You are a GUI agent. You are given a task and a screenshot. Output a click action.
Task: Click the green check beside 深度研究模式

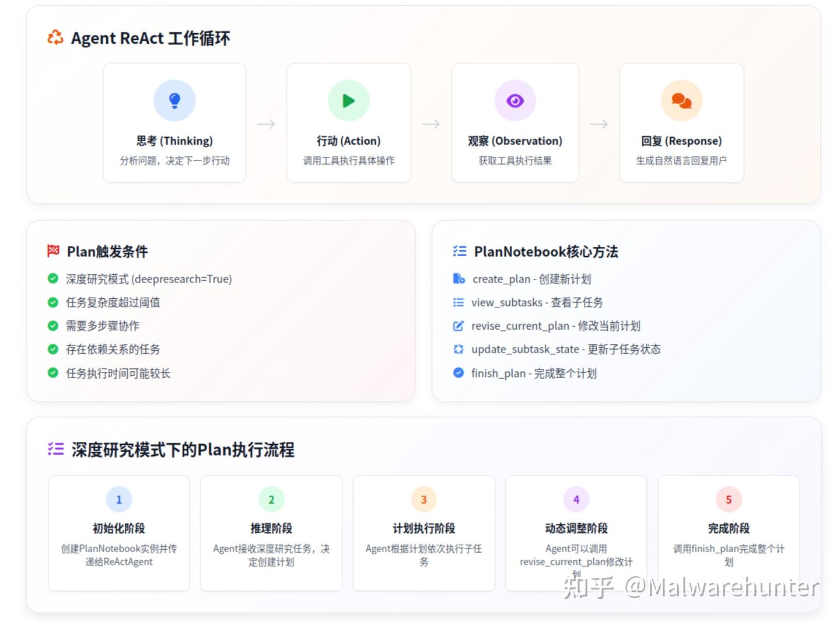53,278
